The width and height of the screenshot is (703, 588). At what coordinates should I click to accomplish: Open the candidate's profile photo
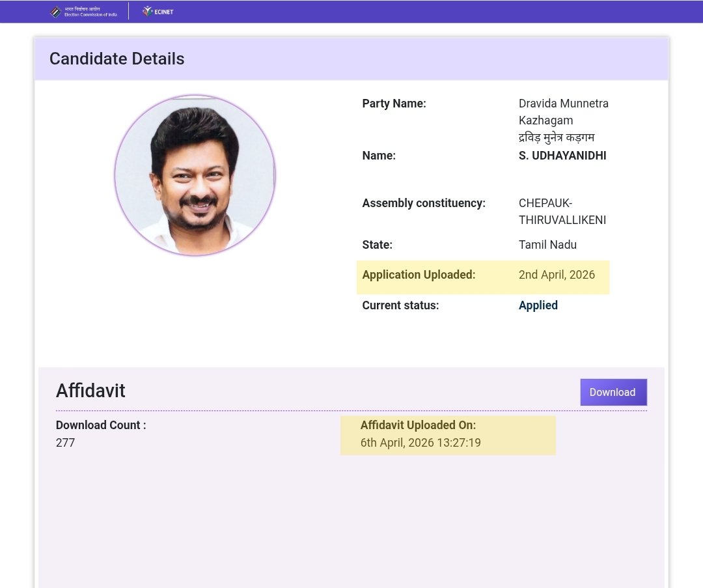click(195, 176)
